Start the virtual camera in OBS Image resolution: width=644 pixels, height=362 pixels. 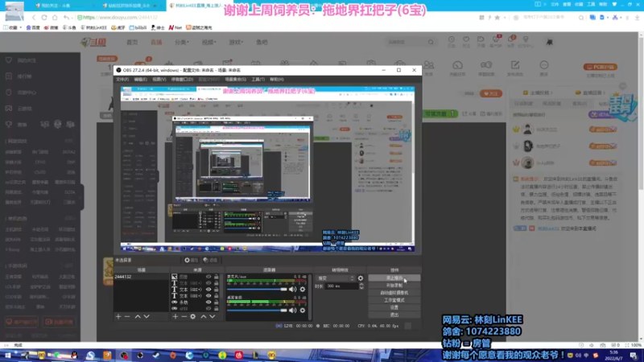(x=394, y=293)
